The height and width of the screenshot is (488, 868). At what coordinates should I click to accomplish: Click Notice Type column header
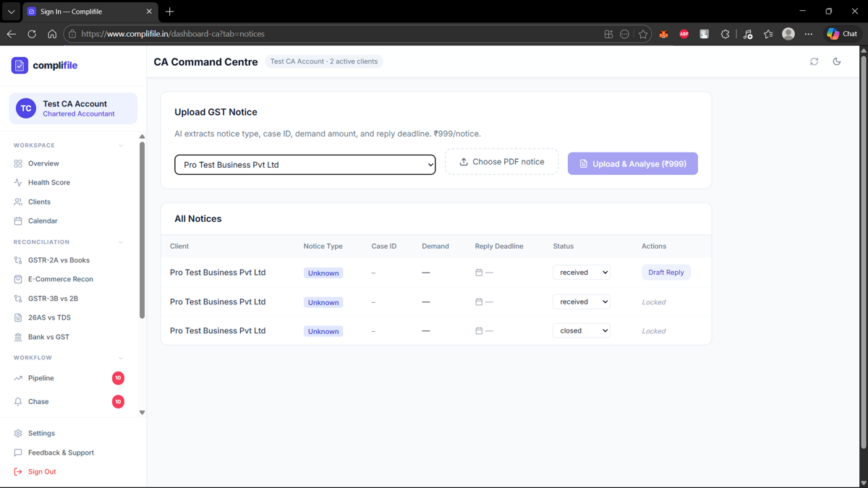[x=323, y=246]
